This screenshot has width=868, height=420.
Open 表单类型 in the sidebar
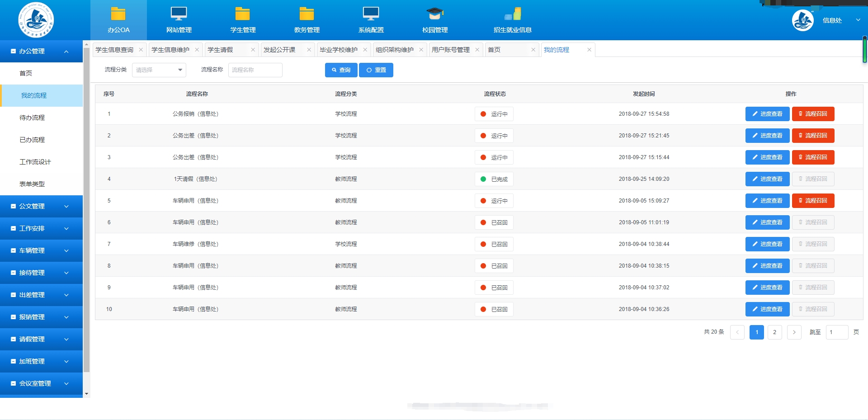click(41, 184)
